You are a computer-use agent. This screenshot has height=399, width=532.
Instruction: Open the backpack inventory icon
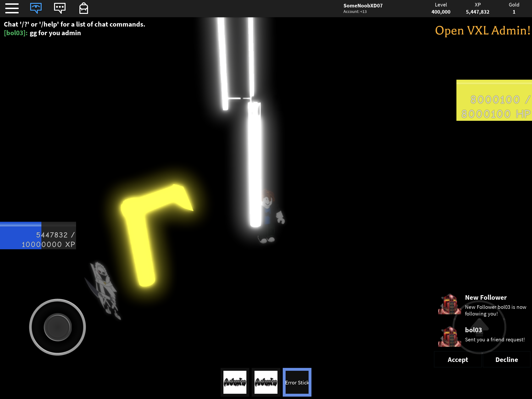(83, 8)
